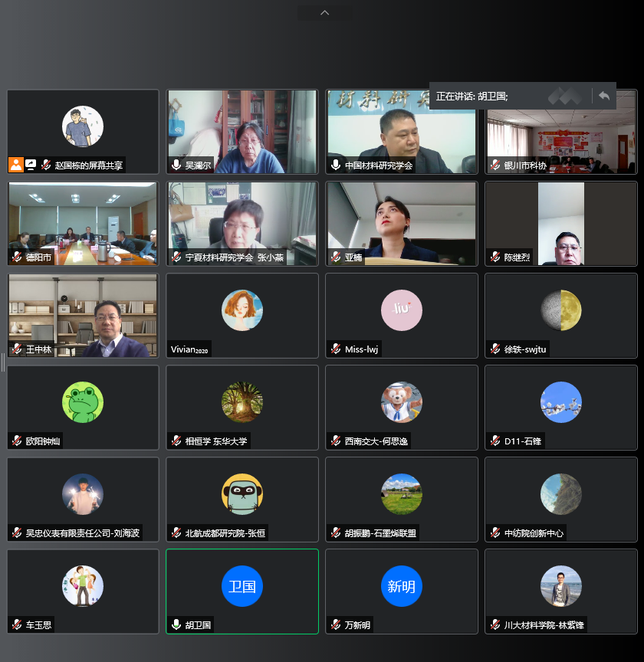This screenshot has width=644, height=662.
Task: Select the frog avatar of 欧阳钟灿
Action: pyautogui.click(x=83, y=402)
